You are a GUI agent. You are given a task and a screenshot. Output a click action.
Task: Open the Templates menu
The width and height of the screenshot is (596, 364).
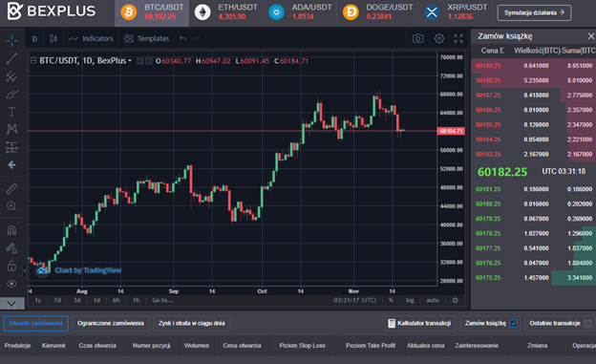[x=146, y=39]
